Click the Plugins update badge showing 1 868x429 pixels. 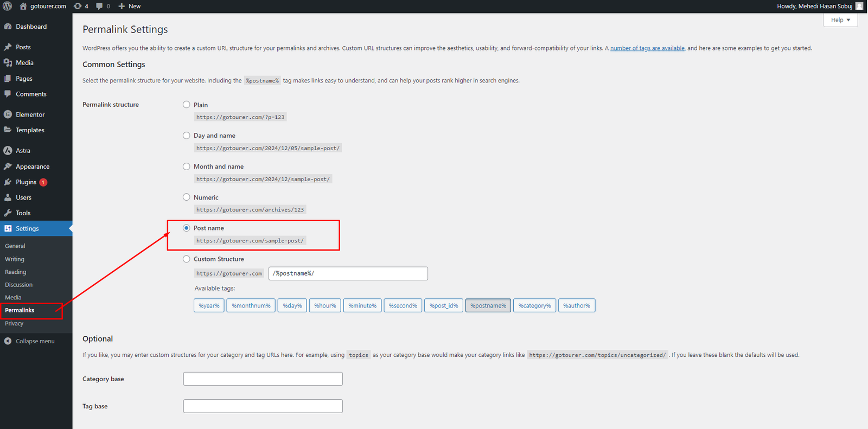click(x=43, y=182)
